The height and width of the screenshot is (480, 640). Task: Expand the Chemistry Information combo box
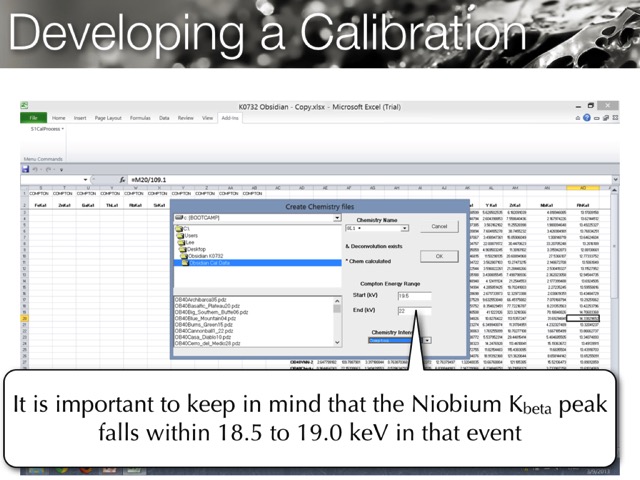(x=427, y=340)
